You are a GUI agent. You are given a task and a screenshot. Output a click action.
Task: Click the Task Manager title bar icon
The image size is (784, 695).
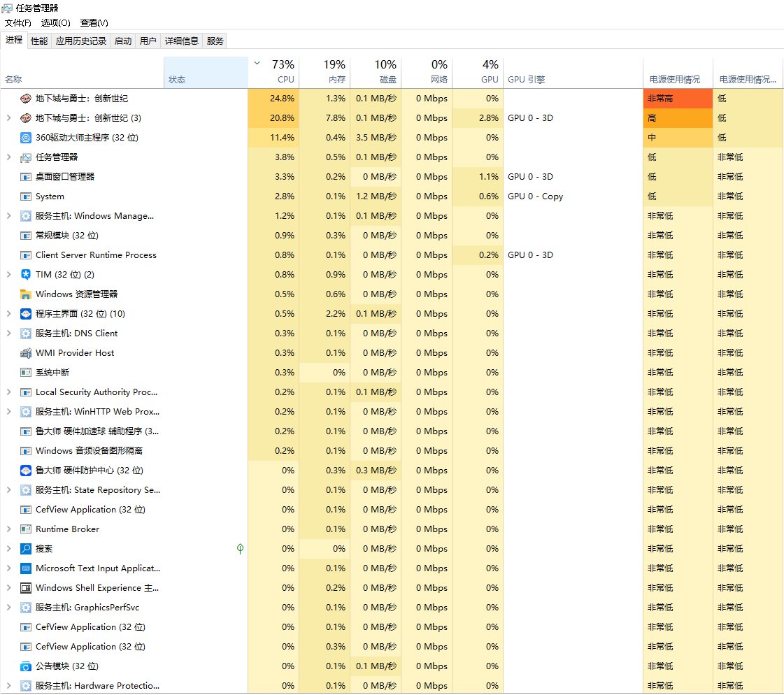[7, 8]
